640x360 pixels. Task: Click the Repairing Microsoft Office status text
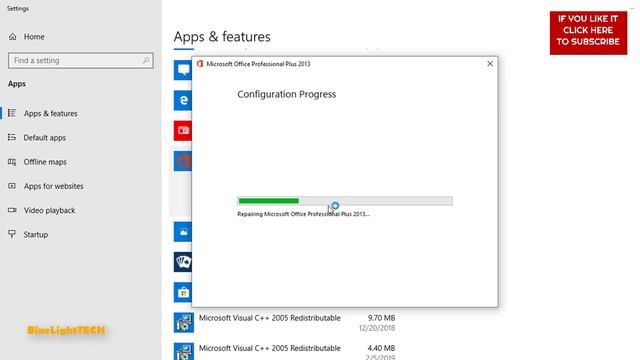[303, 214]
